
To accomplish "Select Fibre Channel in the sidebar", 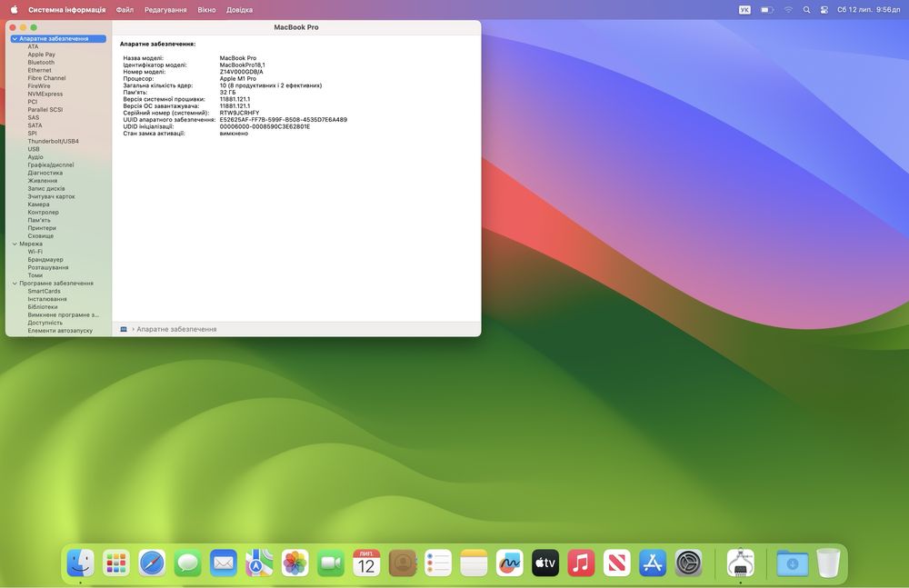I will coord(46,78).
